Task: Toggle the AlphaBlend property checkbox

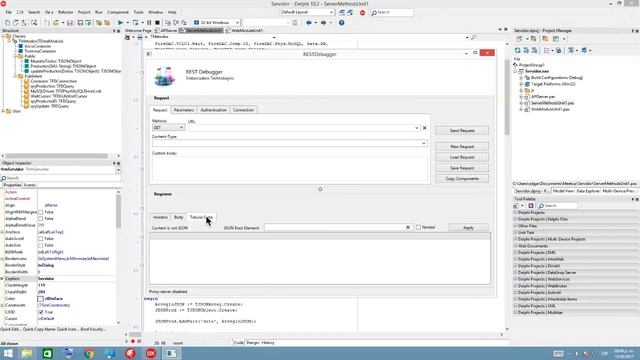Action: point(40,219)
